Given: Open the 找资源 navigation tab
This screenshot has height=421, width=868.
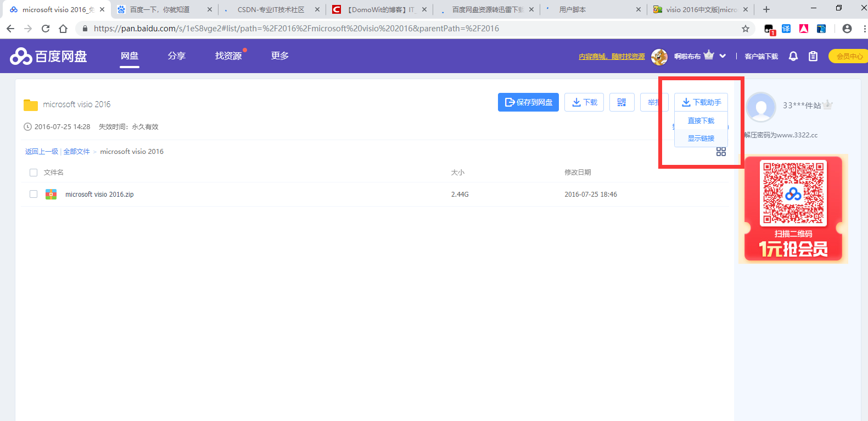Looking at the screenshot, I should (228, 56).
